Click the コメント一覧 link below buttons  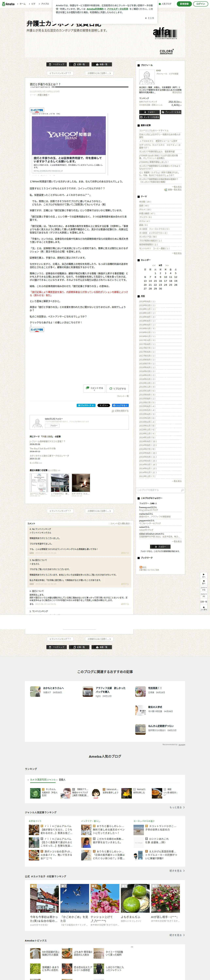[123, 396]
